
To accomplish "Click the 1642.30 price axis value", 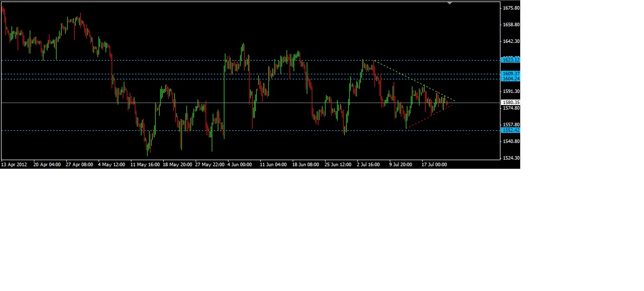I will (x=512, y=41).
